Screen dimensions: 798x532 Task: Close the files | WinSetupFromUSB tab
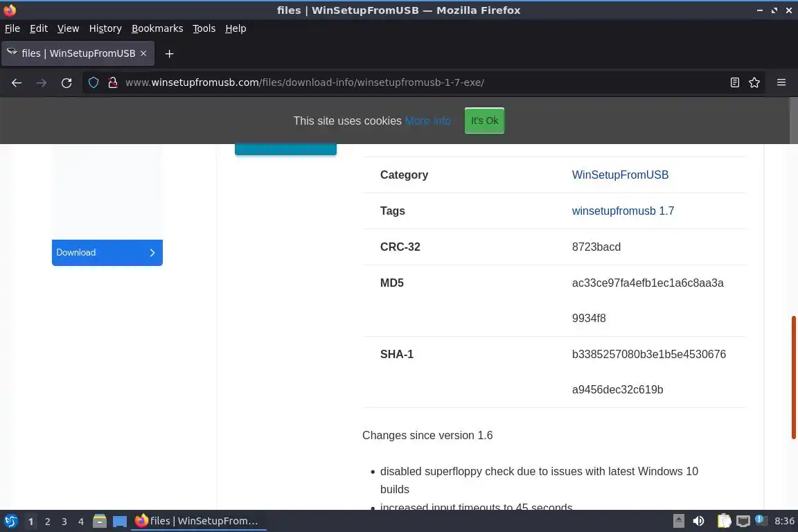point(143,53)
